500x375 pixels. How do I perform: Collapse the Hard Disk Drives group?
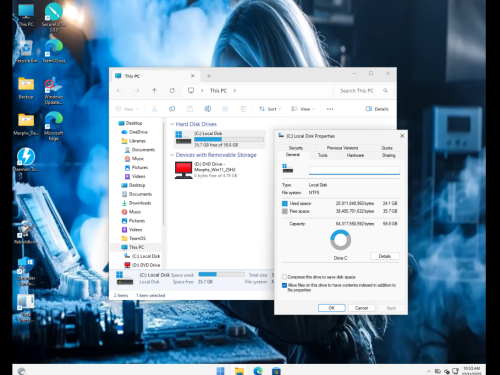pos(172,124)
